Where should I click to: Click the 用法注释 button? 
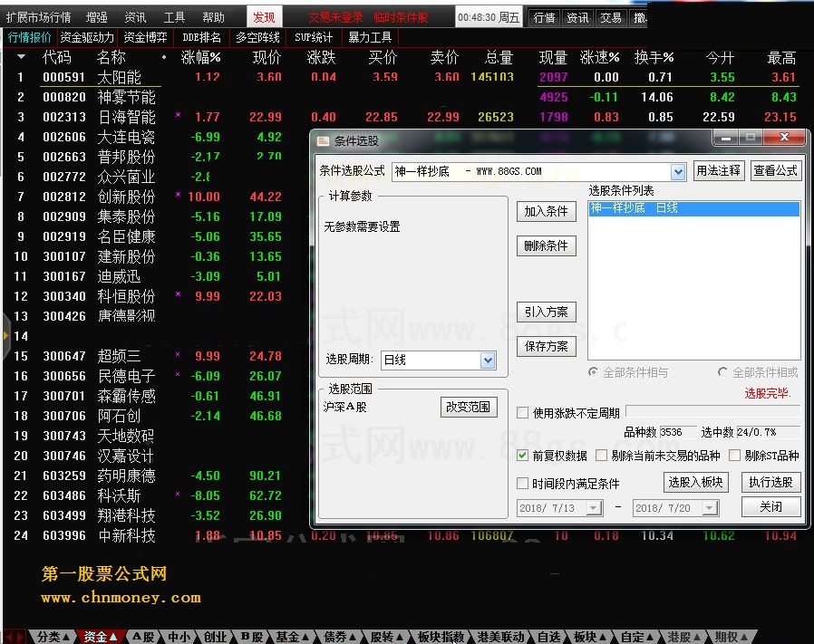point(719,170)
